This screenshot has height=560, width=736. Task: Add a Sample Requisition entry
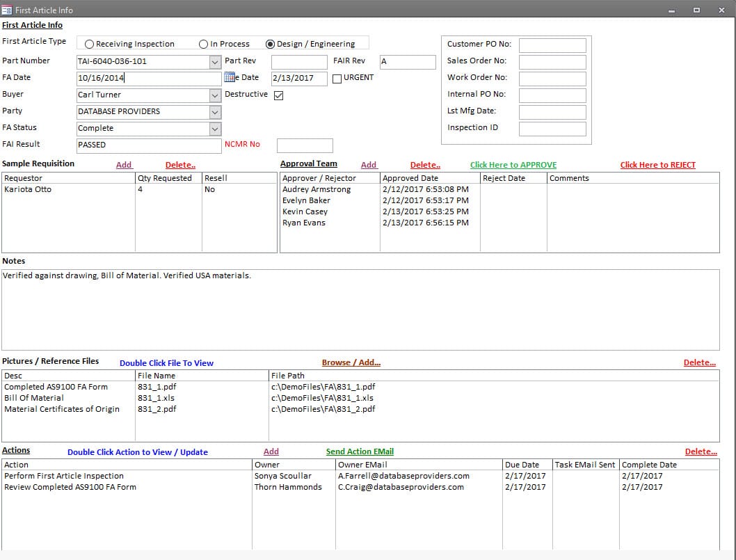[x=124, y=165]
